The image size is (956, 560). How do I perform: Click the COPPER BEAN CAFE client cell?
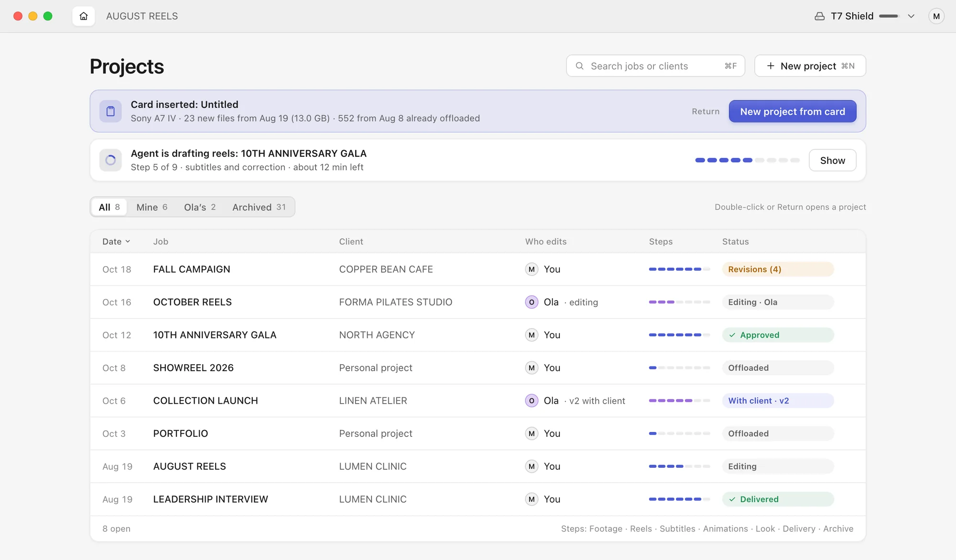(386, 269)
